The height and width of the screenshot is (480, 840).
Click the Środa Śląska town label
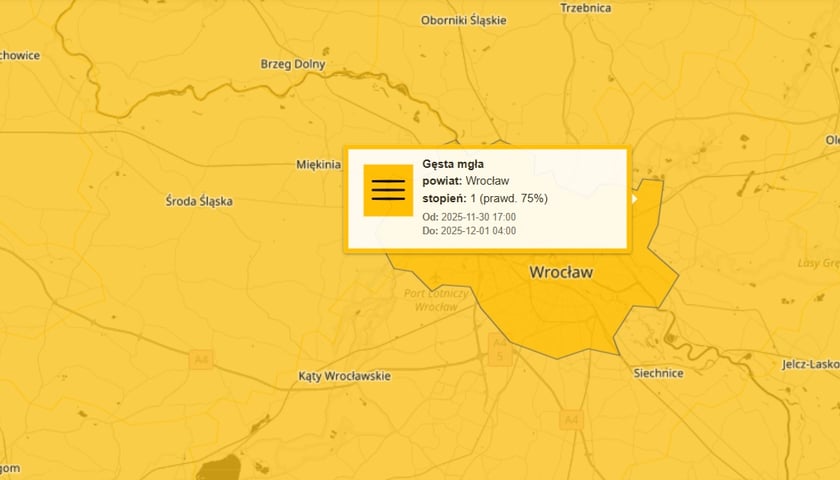(x=199, y=201)
